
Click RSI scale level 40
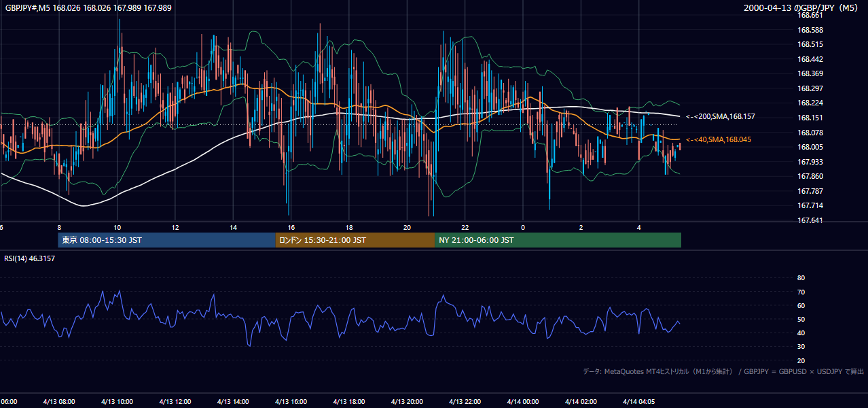coord(801,333)
